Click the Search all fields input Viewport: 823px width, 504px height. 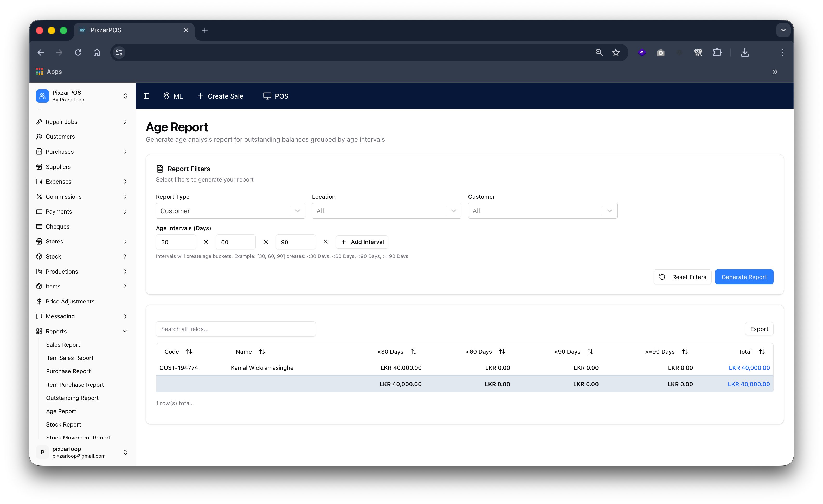[x=235, y=329]
